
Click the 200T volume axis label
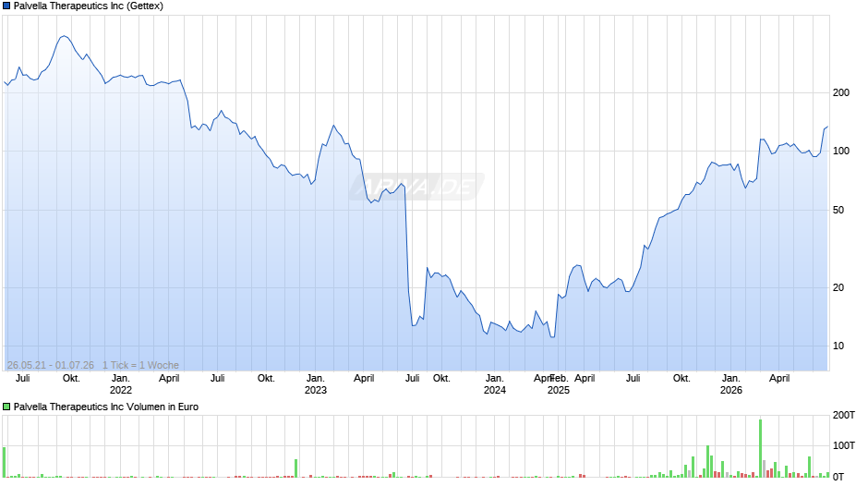[844, 415]
